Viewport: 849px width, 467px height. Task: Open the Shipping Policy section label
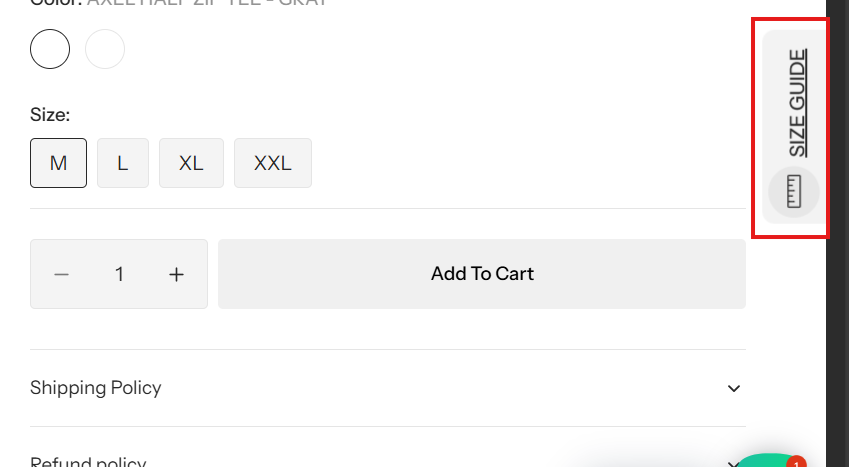click(x=96, y=388)
